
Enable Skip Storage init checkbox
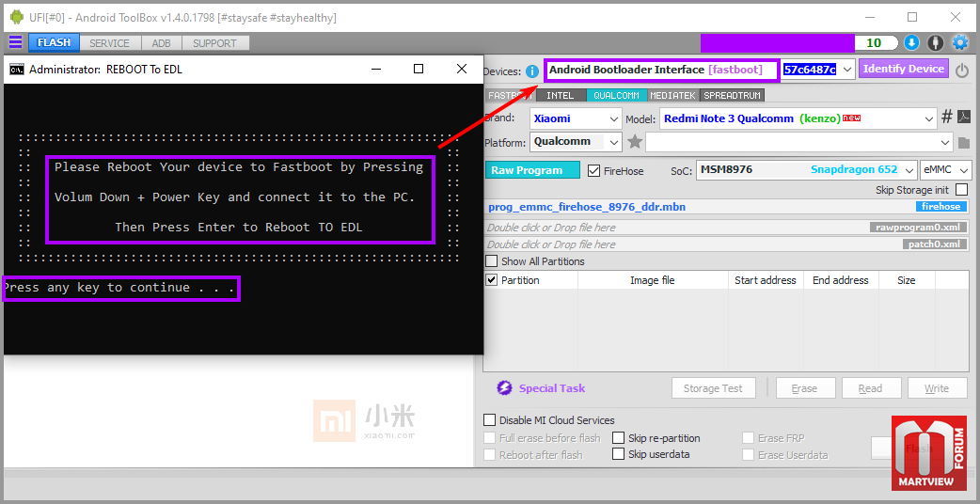tap(961, 189)
